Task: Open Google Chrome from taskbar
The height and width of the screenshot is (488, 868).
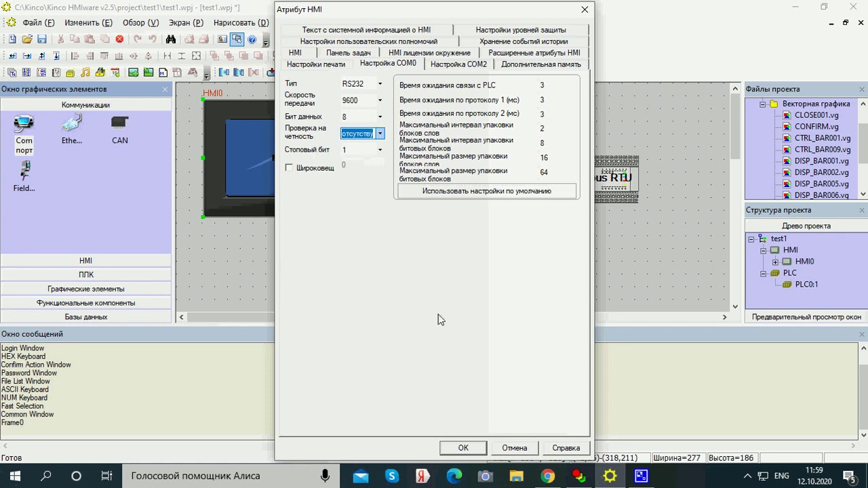Action: click(x=547, y=476)
